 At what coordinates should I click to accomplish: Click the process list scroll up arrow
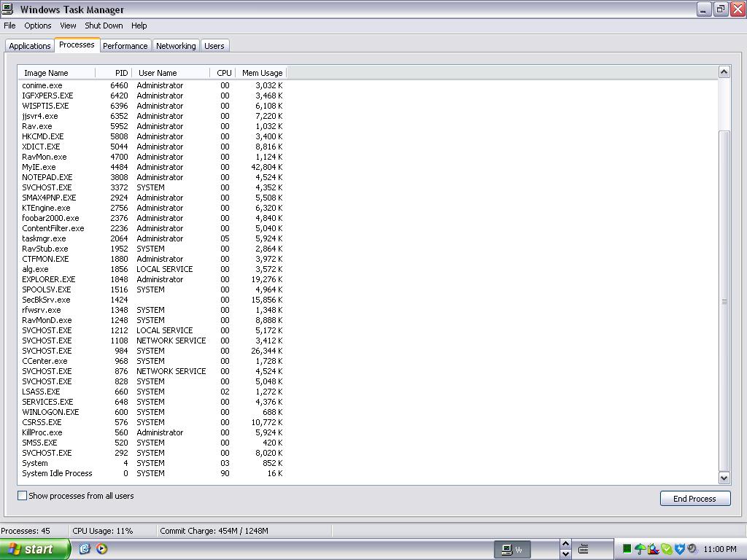[x=724, y=72]
